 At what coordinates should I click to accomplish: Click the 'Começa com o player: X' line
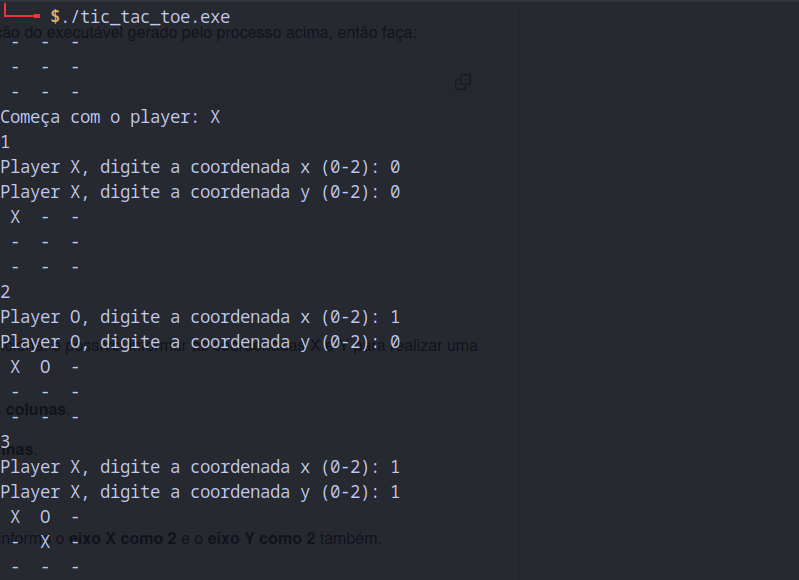110,117
